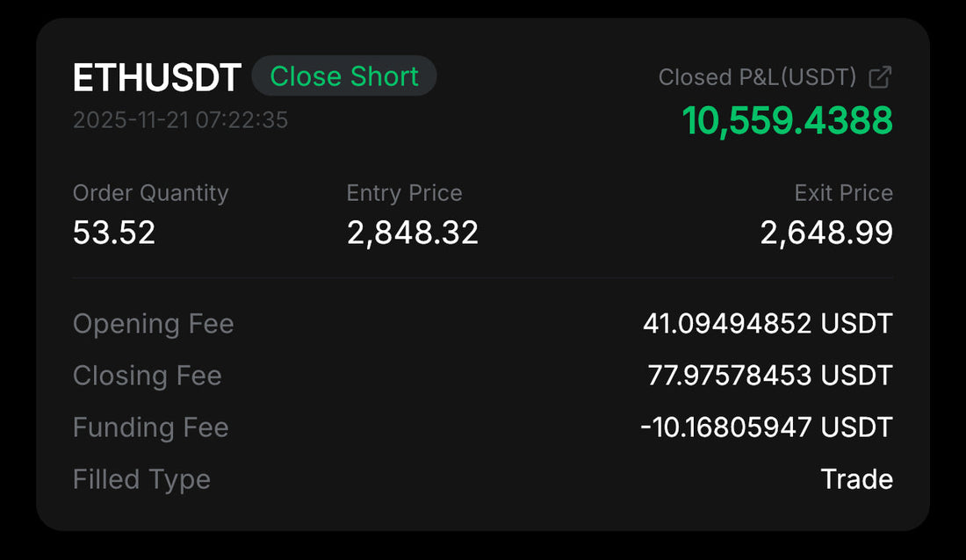966x560 pixels.
Task: Select the Entry Price label
Action: tap(404, 192)
